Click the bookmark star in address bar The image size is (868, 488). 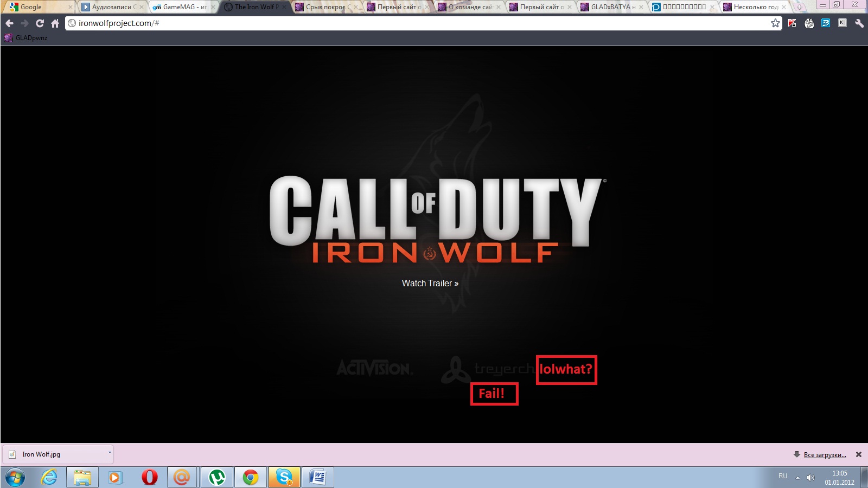[x=775, y=23]
